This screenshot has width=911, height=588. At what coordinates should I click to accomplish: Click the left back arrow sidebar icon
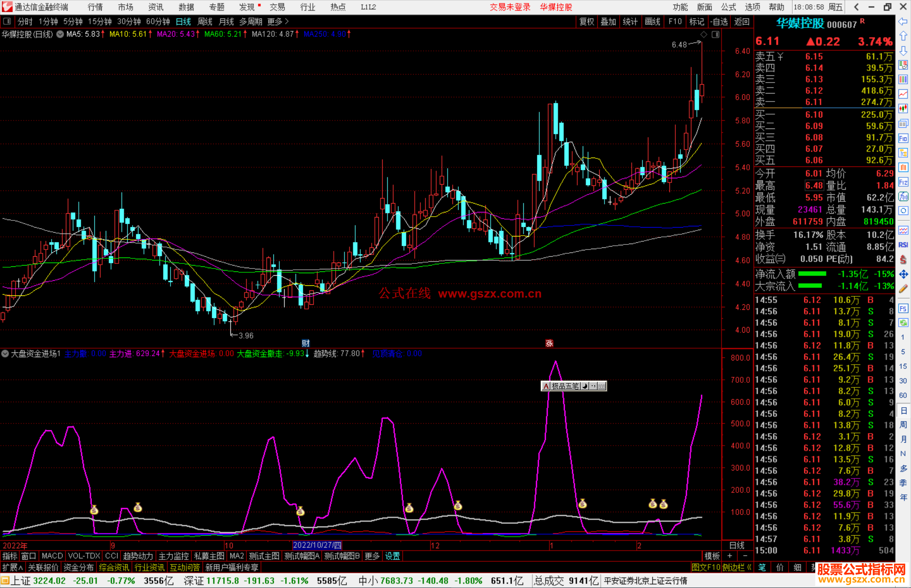(x=903, y=21)
